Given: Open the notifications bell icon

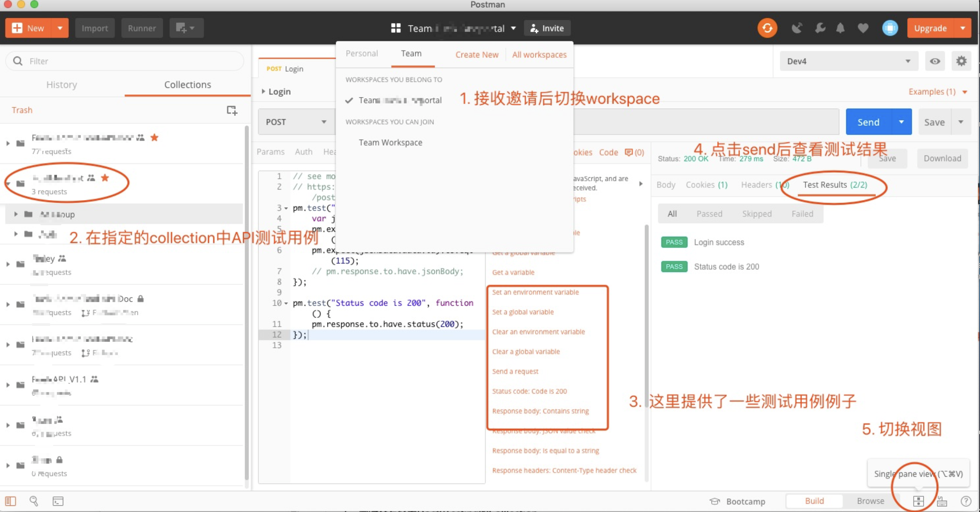Looking at the screenshot, I should [840, 28].
